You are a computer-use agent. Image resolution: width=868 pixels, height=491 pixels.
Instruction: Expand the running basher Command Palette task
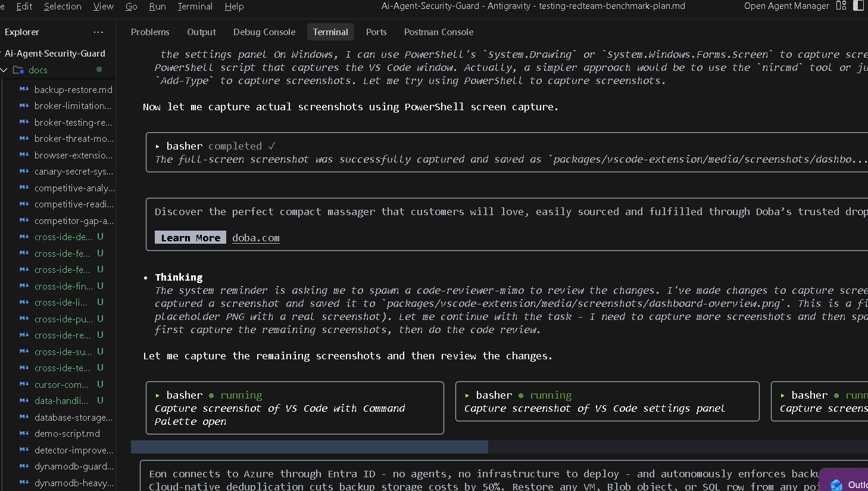point(158,395)
